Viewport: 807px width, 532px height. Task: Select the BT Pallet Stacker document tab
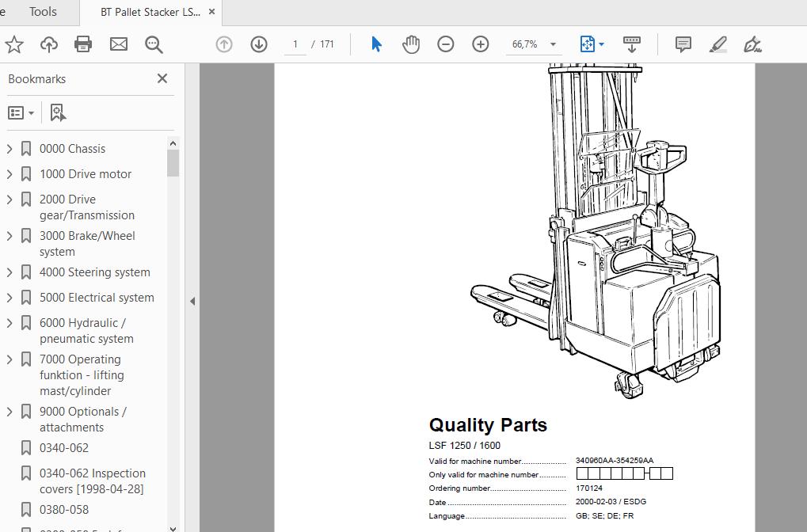tap(150, 12)
